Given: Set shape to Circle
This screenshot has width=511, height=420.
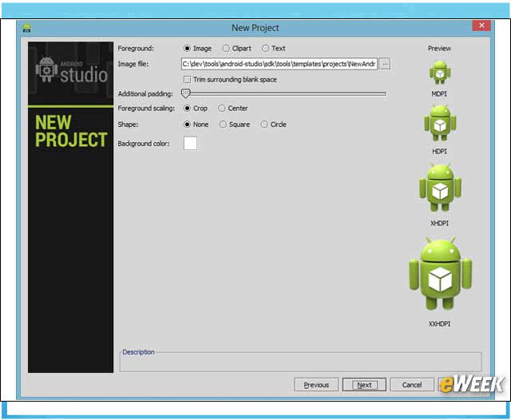Looking at the screenshot, I should click(x=264, y=125).
